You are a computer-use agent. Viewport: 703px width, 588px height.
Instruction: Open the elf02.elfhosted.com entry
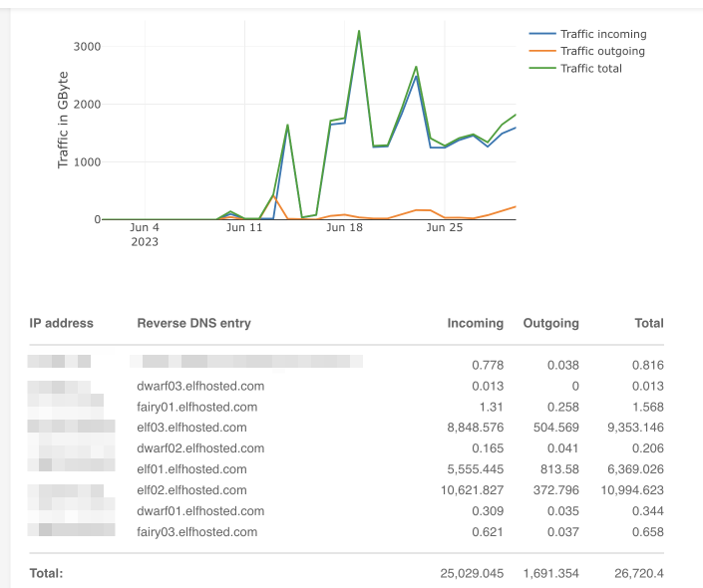[x=191, y=490]
